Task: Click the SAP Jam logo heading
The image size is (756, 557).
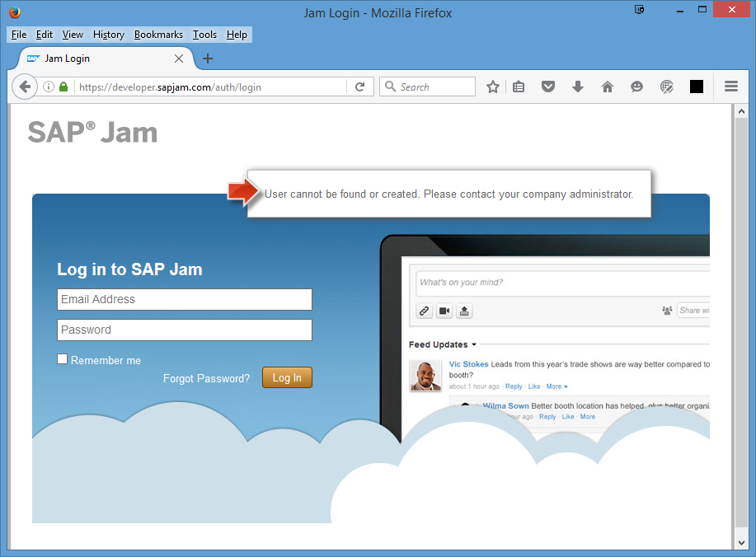Action: [92, 133]
